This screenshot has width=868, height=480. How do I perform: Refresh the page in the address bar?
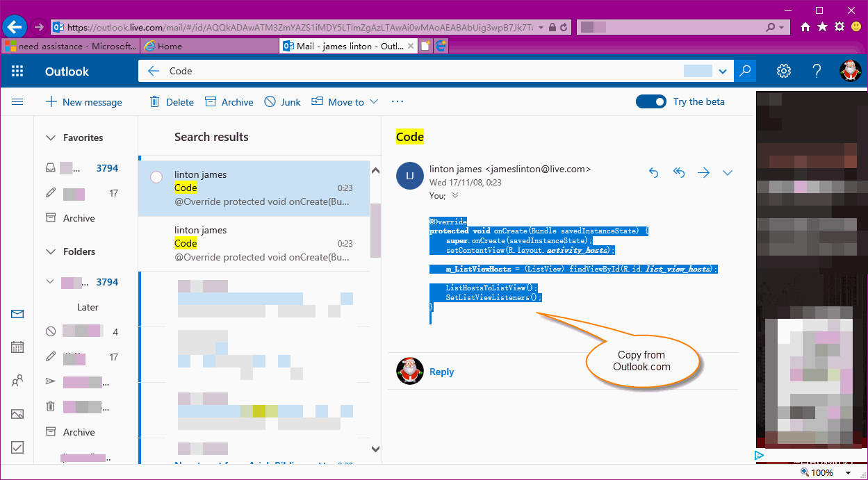[x=564, y=27]
